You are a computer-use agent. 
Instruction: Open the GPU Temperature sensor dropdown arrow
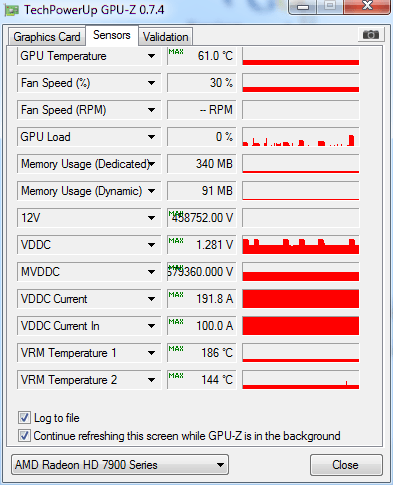coord(151,56)
